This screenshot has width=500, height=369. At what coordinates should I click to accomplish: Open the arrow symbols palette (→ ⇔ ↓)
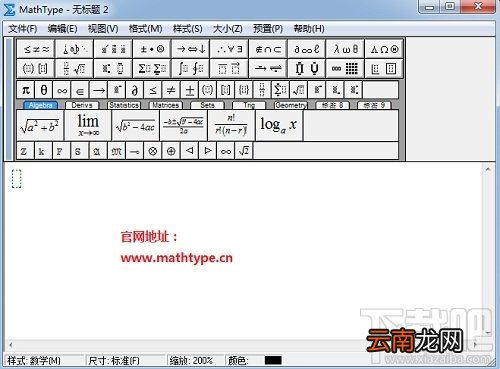(x=191, y=49)
